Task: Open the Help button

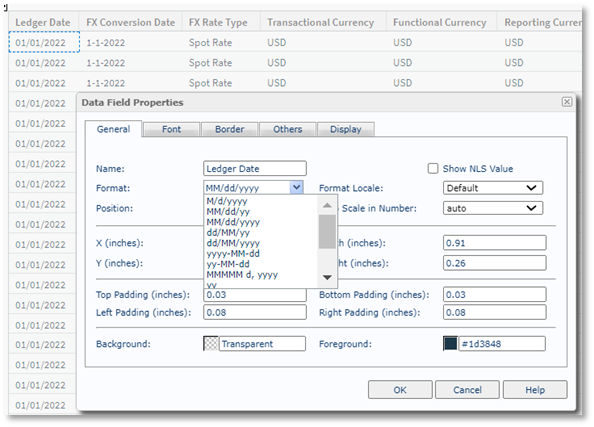Action: point(535,390)
